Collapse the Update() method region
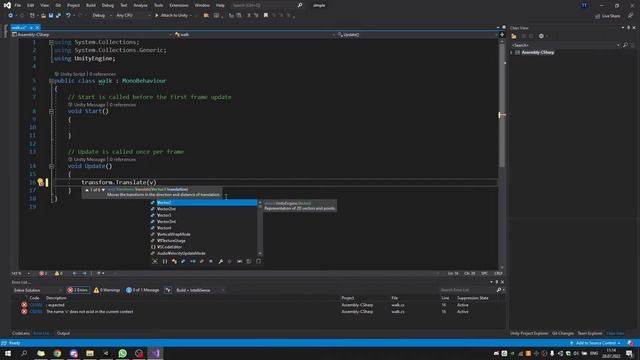 point(51,166)
